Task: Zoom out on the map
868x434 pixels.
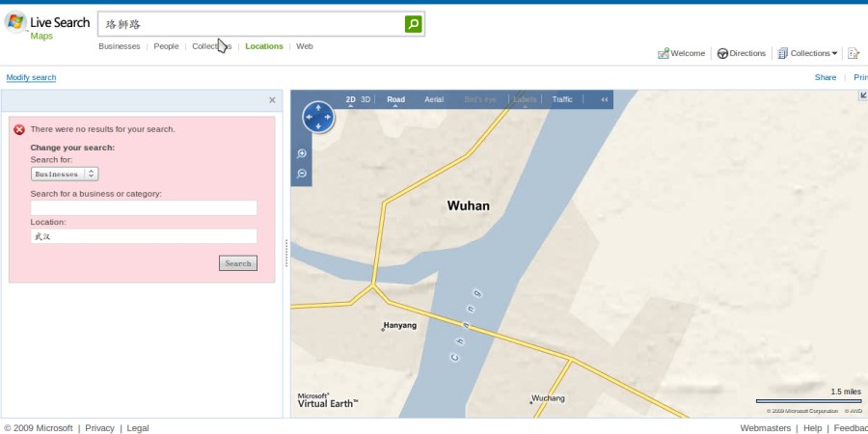Action: coord(301,174)
